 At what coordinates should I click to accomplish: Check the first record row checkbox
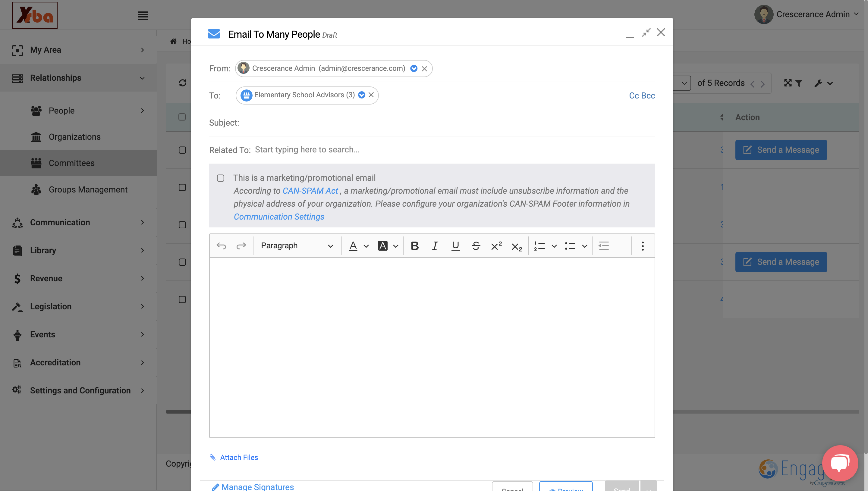182,150
